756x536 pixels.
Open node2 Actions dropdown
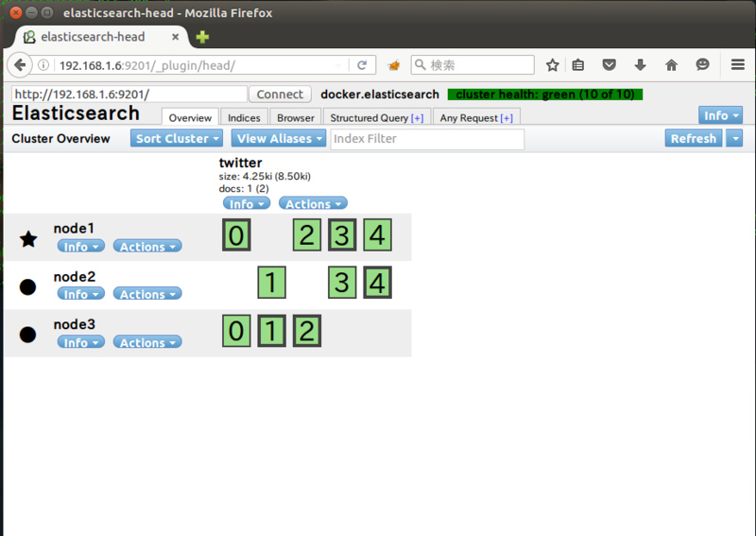pos(147,294)
